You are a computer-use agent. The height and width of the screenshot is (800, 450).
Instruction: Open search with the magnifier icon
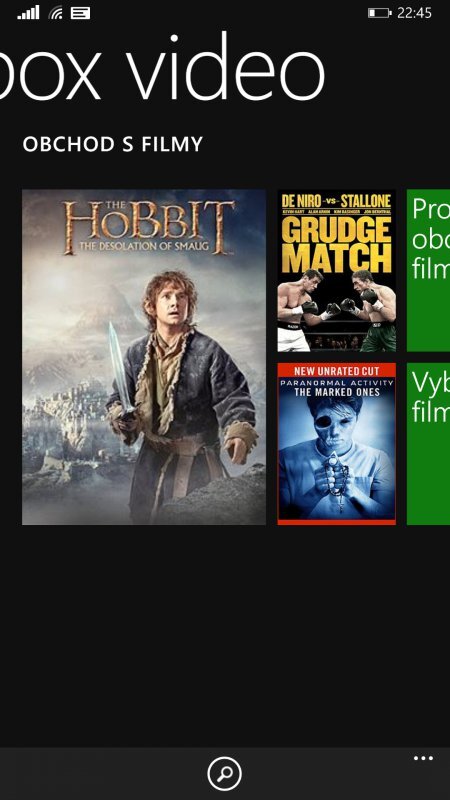224,774
